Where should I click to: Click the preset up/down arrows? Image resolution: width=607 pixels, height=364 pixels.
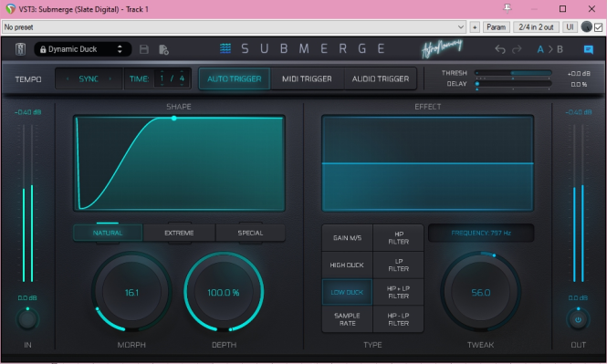coord(120,49)
